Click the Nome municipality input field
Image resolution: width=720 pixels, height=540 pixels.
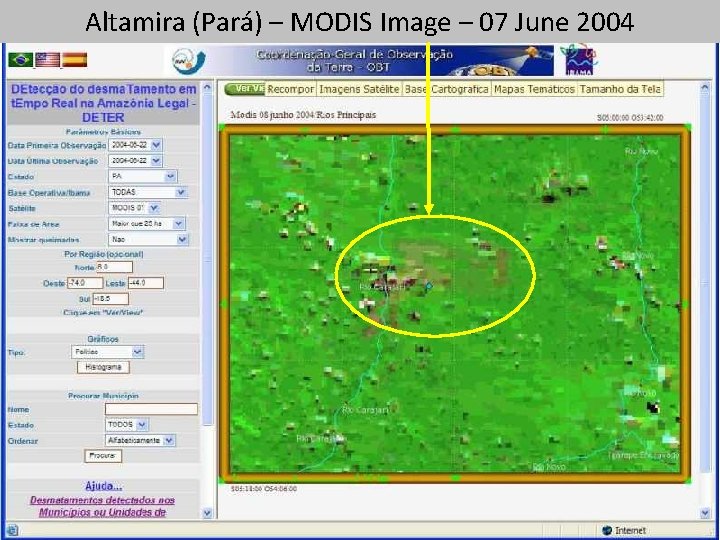click(x=152, y=409)
